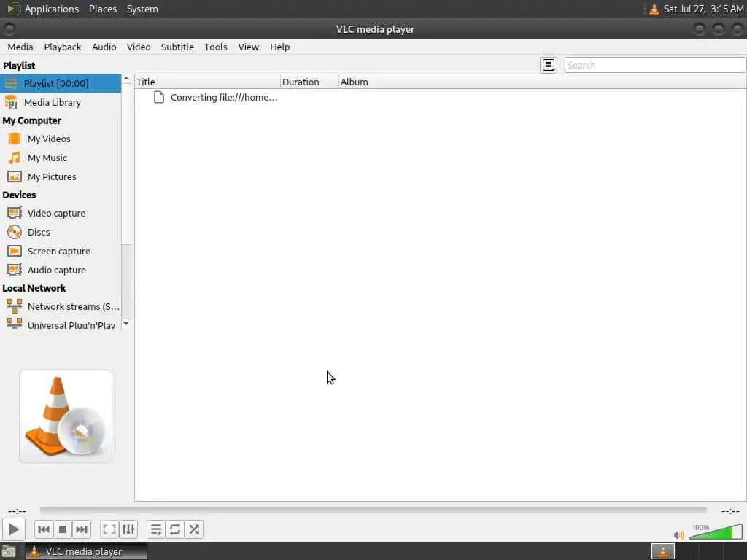Open the Media menu

(x=20, y=47)
